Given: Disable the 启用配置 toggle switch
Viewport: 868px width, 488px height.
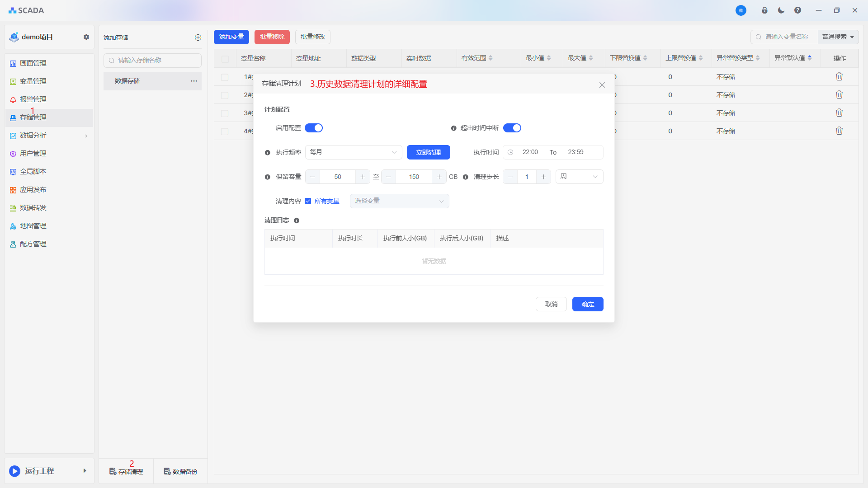Looking at the screenshot, I should click(314, 128).
